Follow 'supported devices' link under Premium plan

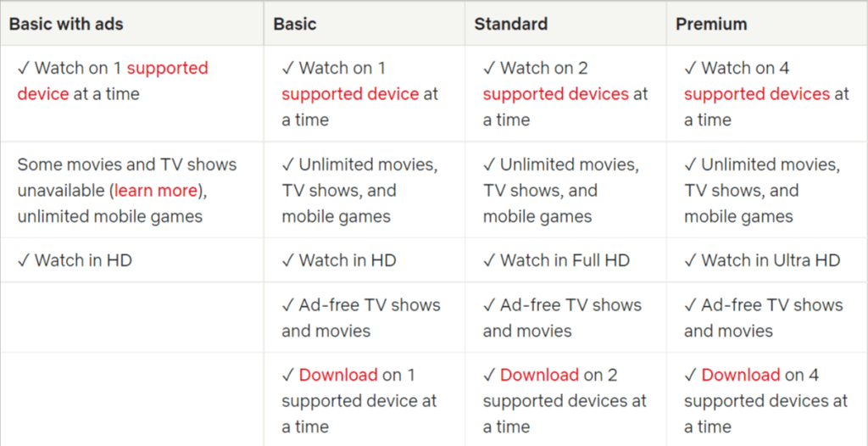tap(757, 94)
